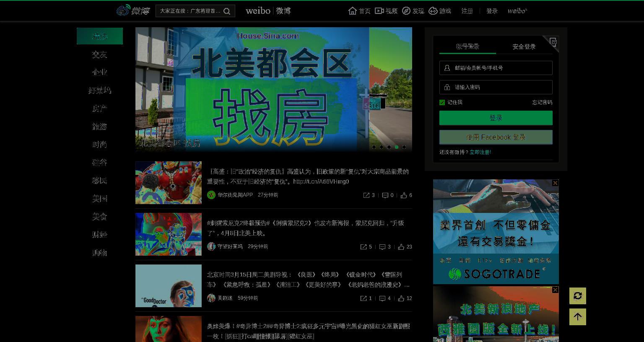
Task: Select the 帐号登录 tab
Action: (x=467, y=47)
